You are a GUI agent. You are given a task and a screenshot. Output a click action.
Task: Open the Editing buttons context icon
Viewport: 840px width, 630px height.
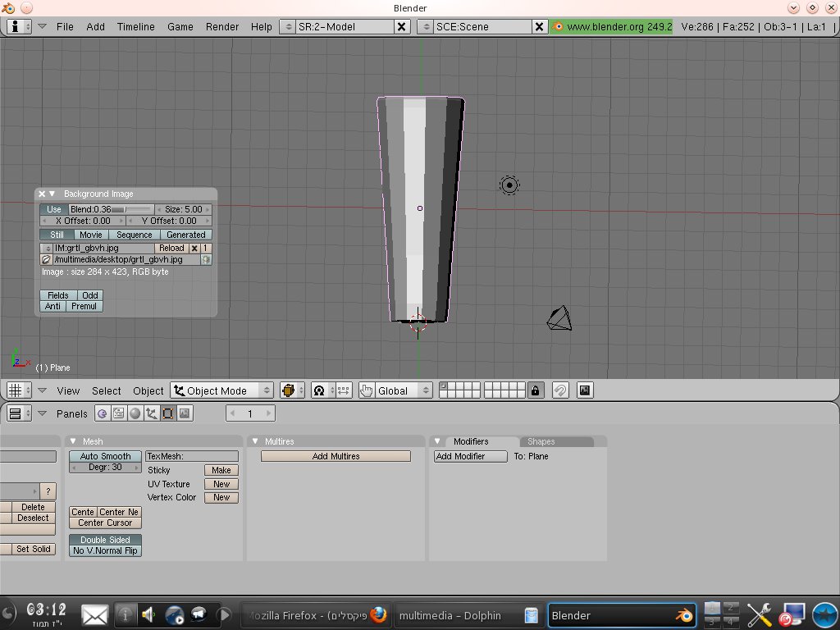167,413
